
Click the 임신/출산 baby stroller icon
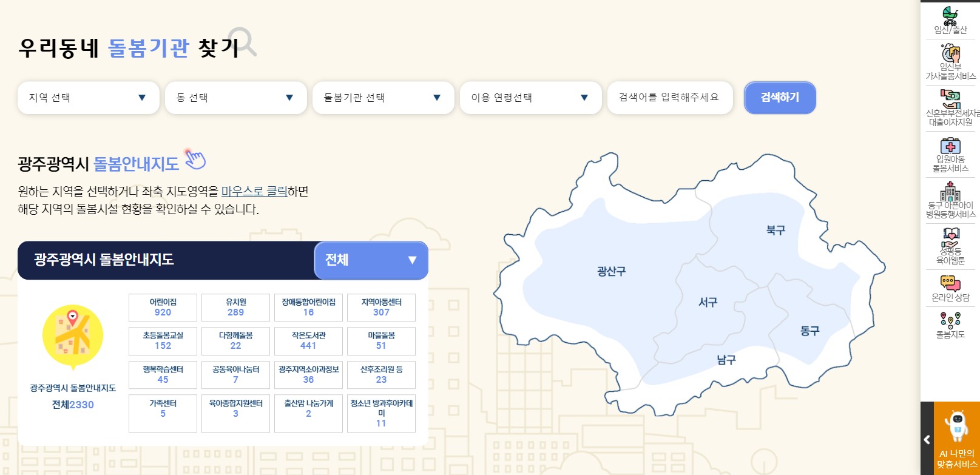(950, 16)
